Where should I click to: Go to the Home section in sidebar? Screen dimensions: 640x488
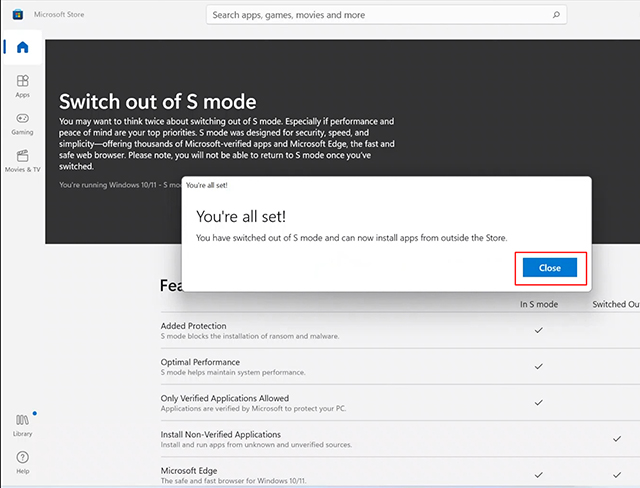coord(22,48)
